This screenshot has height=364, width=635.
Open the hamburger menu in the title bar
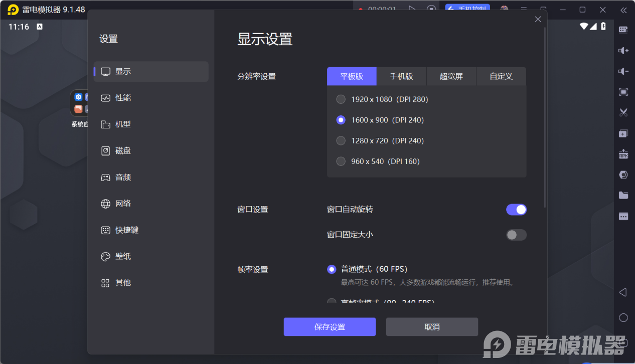point(524,9)
